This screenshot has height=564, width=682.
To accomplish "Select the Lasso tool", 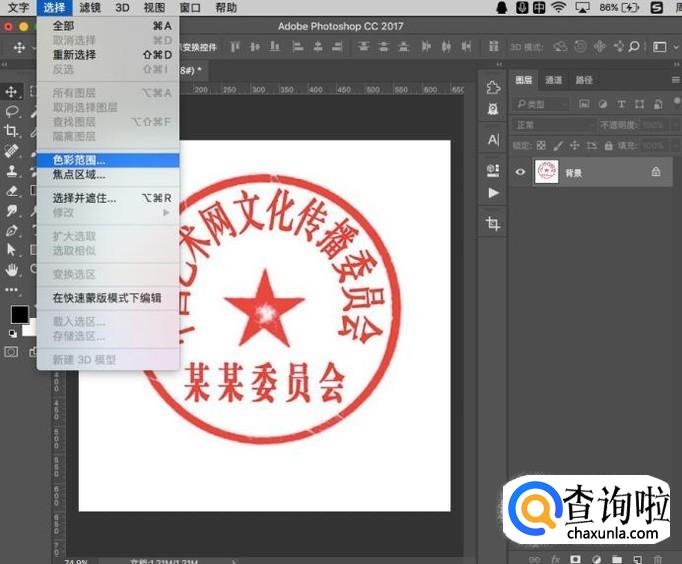I will tap(12, 111).
